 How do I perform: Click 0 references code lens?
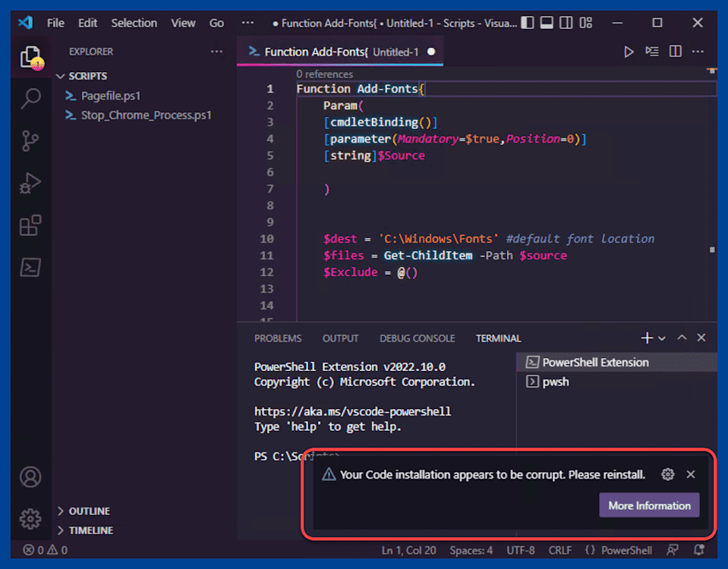pos(325,74)
